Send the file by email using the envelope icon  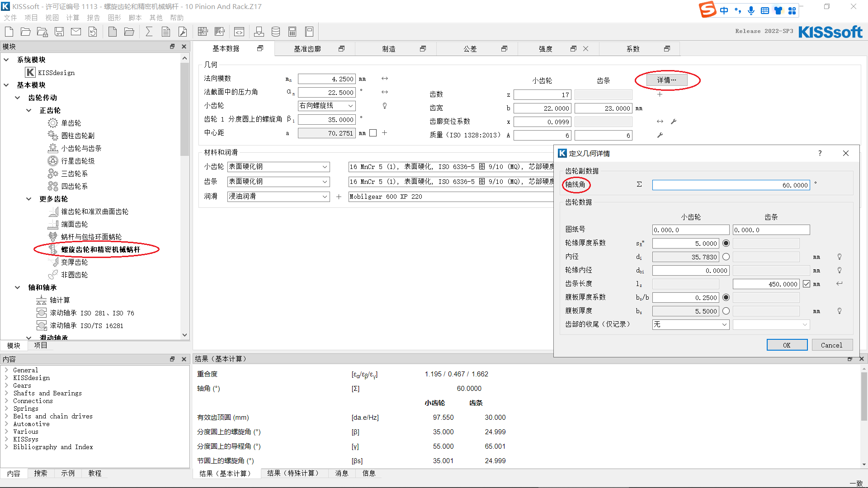[76, 32]
